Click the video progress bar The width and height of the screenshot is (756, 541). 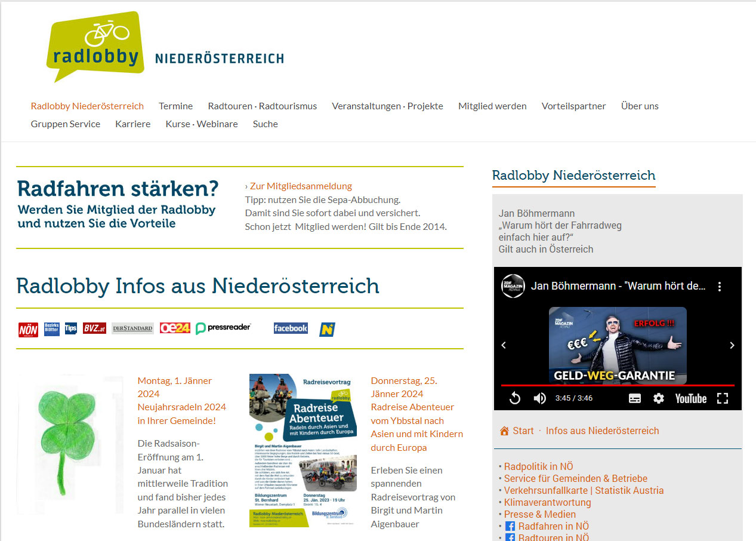click(618, 386)
